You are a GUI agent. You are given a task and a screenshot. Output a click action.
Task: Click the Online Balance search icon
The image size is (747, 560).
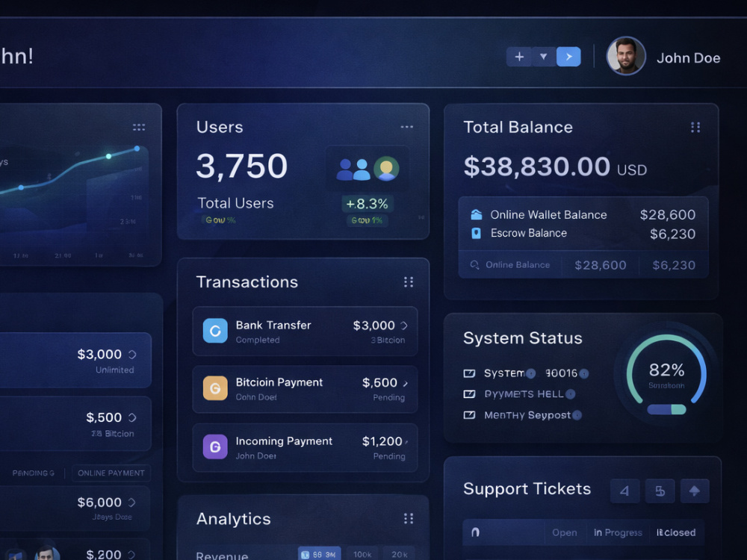tap(474, 265)
